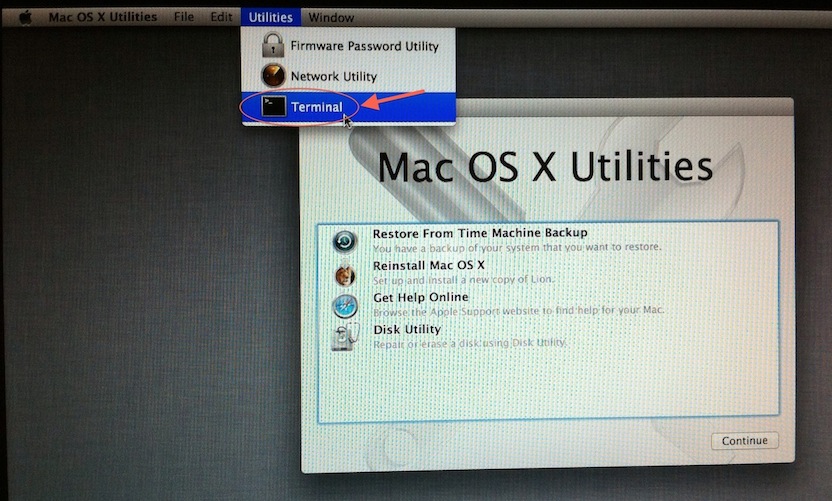Close the Utilities menu in menu bar

click(x=271, y=17)
